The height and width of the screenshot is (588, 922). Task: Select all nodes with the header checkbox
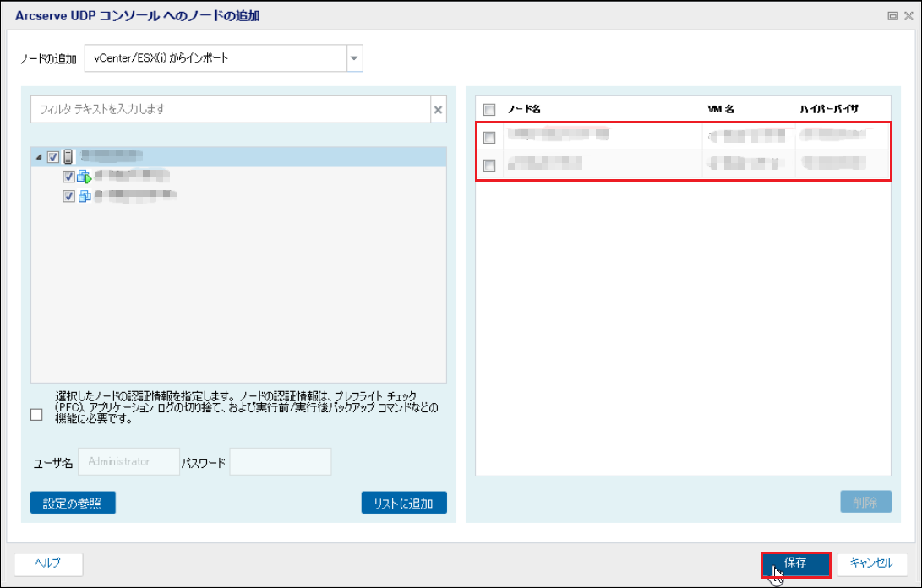pyautogui.click(x=489, y=109)
